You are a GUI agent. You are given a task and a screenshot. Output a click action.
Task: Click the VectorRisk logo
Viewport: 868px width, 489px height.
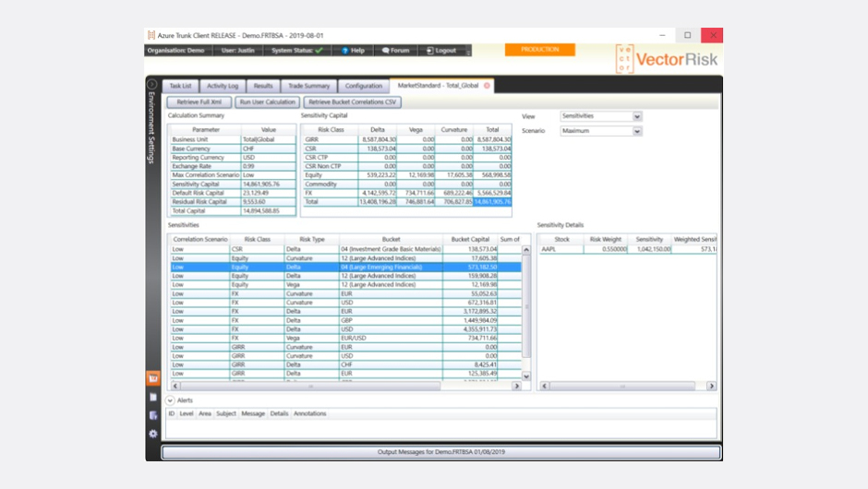[x=667, y=59]
